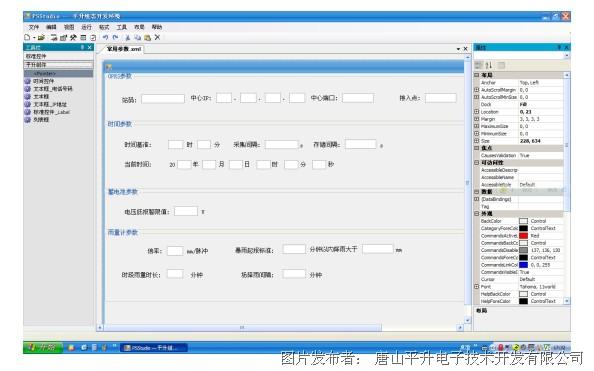Click the Paste clipboard toolbar icon
594x371 pixels.
(x=147, y=38)
